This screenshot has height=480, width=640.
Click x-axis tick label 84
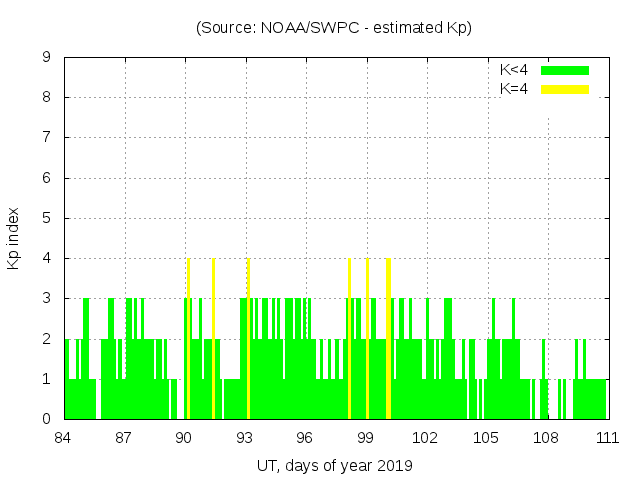coord(63,438)
